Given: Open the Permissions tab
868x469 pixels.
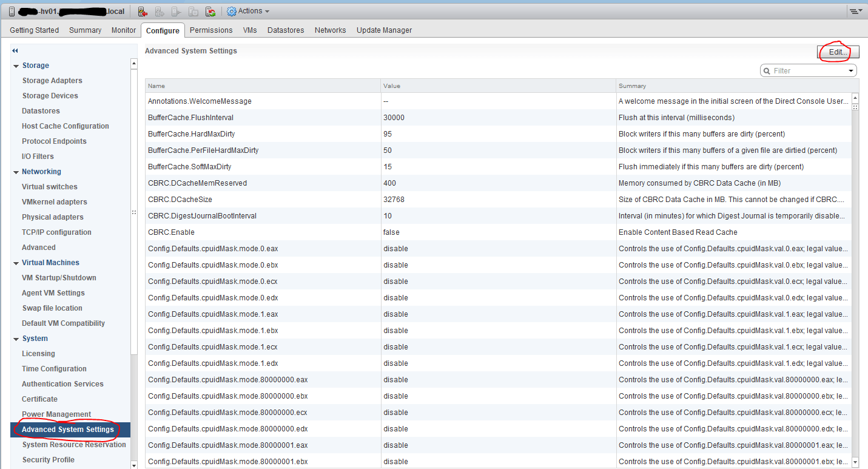Looking at the screenshot, I should 211,30.
